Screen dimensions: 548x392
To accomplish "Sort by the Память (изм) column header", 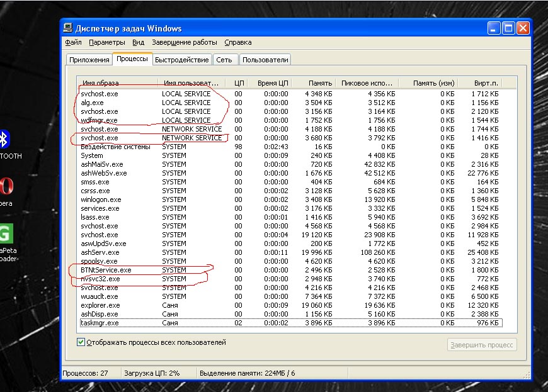I will pos(428,83).
